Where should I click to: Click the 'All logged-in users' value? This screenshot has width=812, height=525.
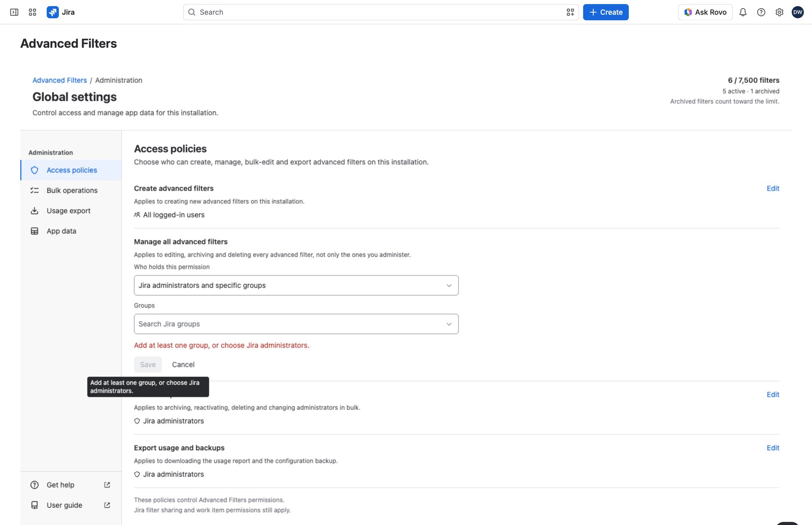pos(174,215)
